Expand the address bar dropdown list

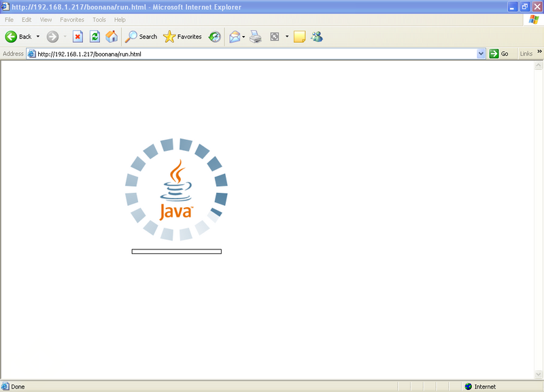(481, 54)
